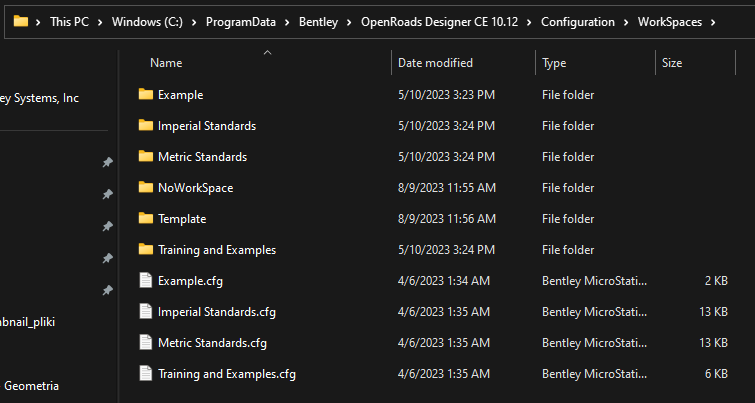Go to This PC in the breadcrumb
Image resolution: width=755 pixels, height=403 pixels.
tap(69, 22)
